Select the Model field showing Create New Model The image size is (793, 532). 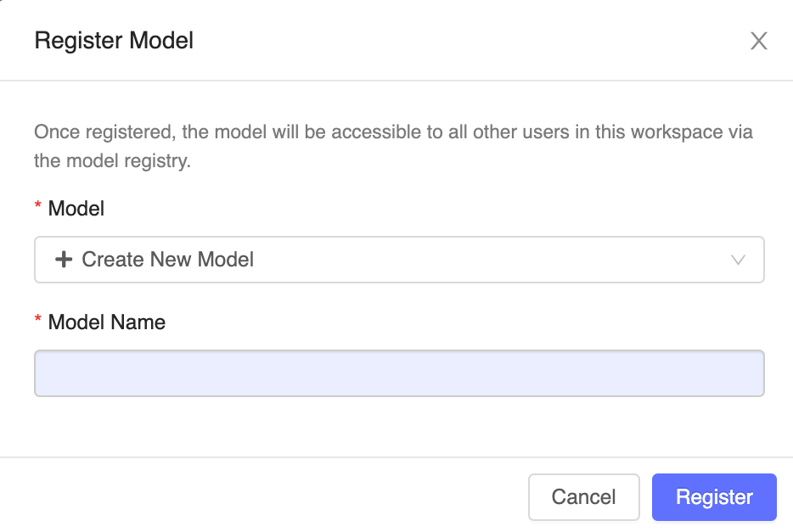tap(399, 260)
